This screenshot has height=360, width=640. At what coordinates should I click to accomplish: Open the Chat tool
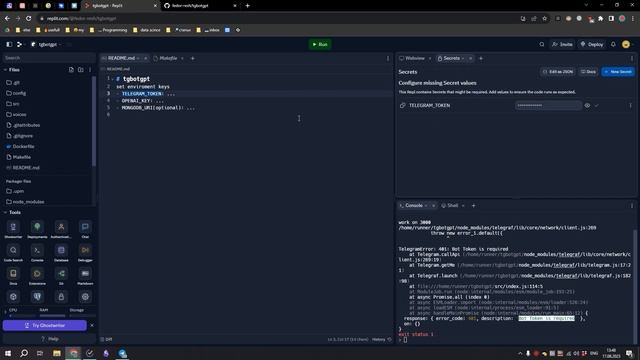click(85, 227)
